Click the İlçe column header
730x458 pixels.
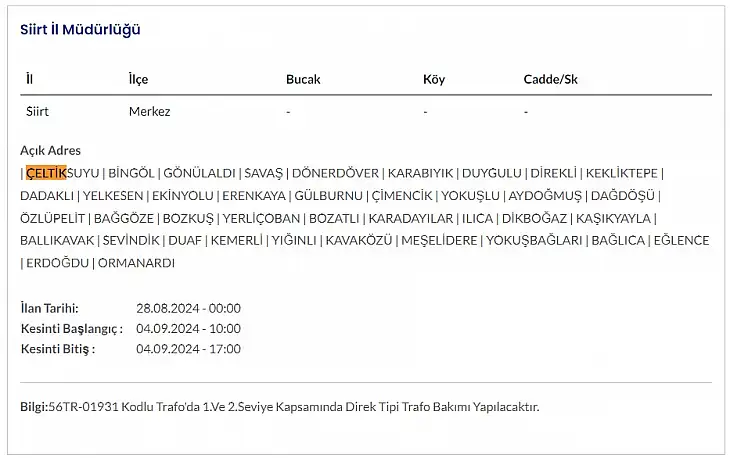(138, 79)
